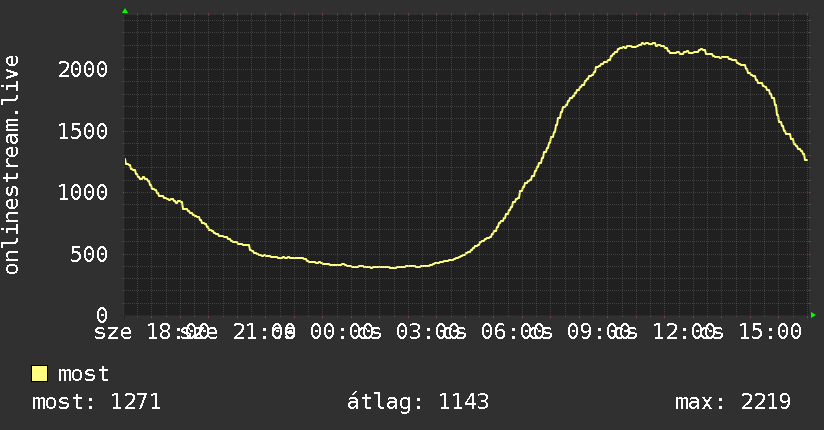
Task: Click the yellow 'most' legend color swatch
Action: click(39, 374)
